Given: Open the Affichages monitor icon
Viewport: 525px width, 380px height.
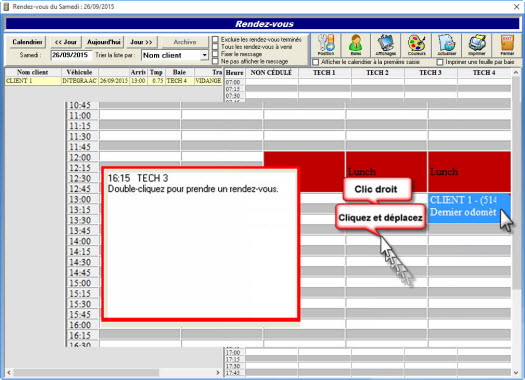Looking at the screenshot, I should click(x=386, y=45).
